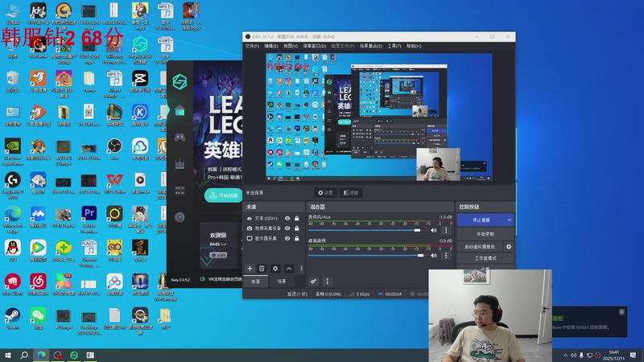Viewport: 644px width, 362px height.
Task: Select the 视频采集设备 source row
Action: tap(274, 228)
